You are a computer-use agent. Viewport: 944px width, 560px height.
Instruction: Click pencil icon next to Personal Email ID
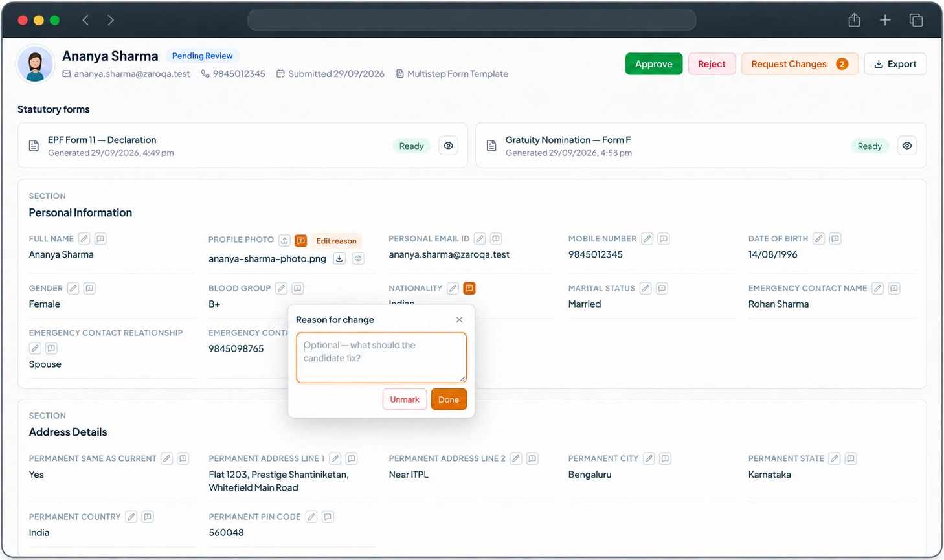point(480,239)
